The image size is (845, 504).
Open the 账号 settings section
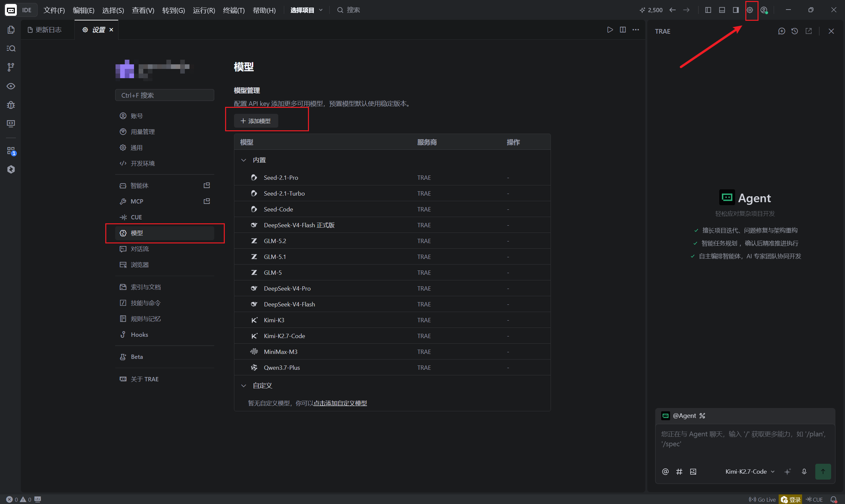click(x=164, y=116)
